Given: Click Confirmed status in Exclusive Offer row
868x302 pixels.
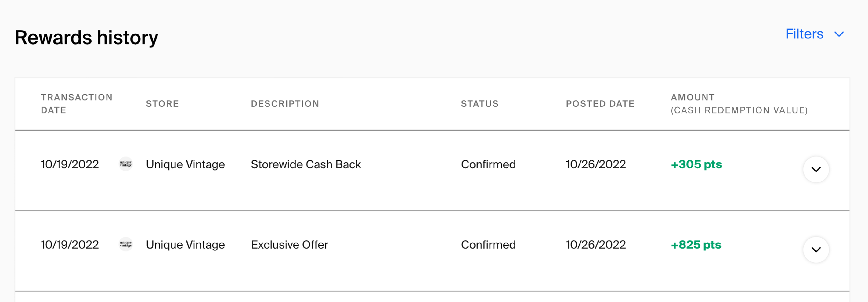Looking at the screenshot, I should point(488,245).
